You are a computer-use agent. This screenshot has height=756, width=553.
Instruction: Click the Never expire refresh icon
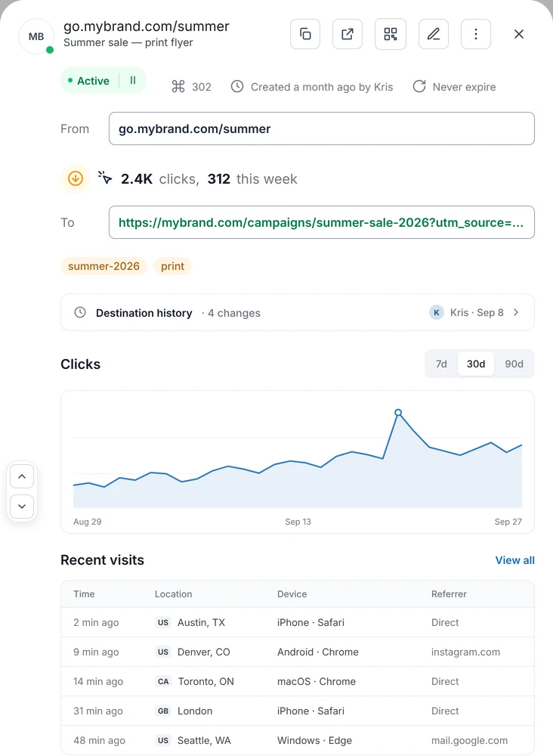tap(419, 87)
